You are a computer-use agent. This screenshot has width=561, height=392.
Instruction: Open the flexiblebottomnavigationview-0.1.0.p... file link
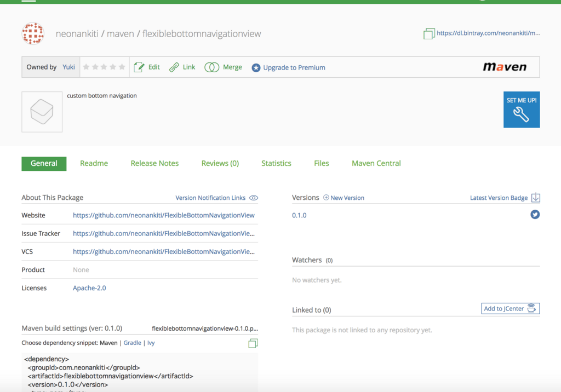pyautogui.click(x=205, y=328)
